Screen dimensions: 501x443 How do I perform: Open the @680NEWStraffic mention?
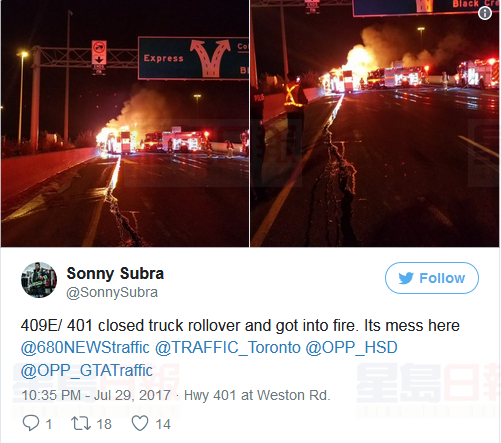click(85, 347)
